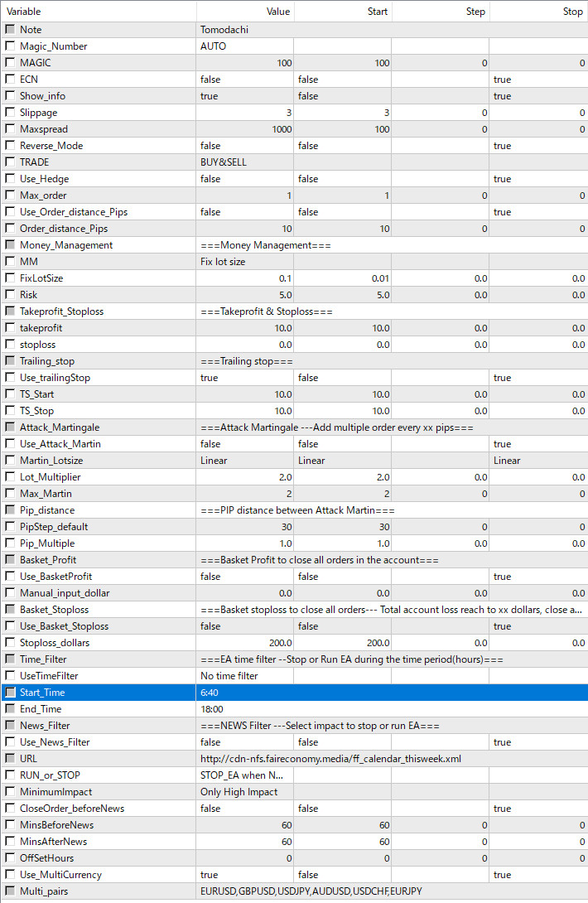Viewport: 588px width, 903px height.
Task: Select the Basket_Stoploss row label
Action: (x=54, y=609)
